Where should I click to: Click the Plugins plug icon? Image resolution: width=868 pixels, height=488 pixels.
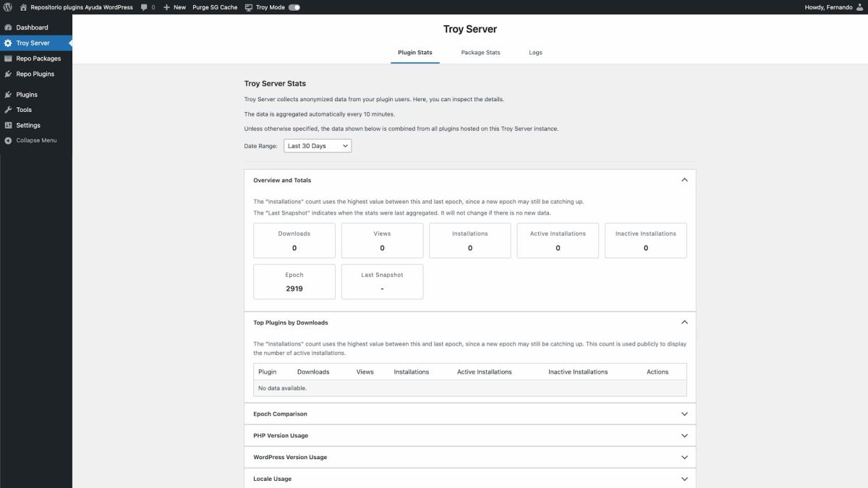pos(8,95)
